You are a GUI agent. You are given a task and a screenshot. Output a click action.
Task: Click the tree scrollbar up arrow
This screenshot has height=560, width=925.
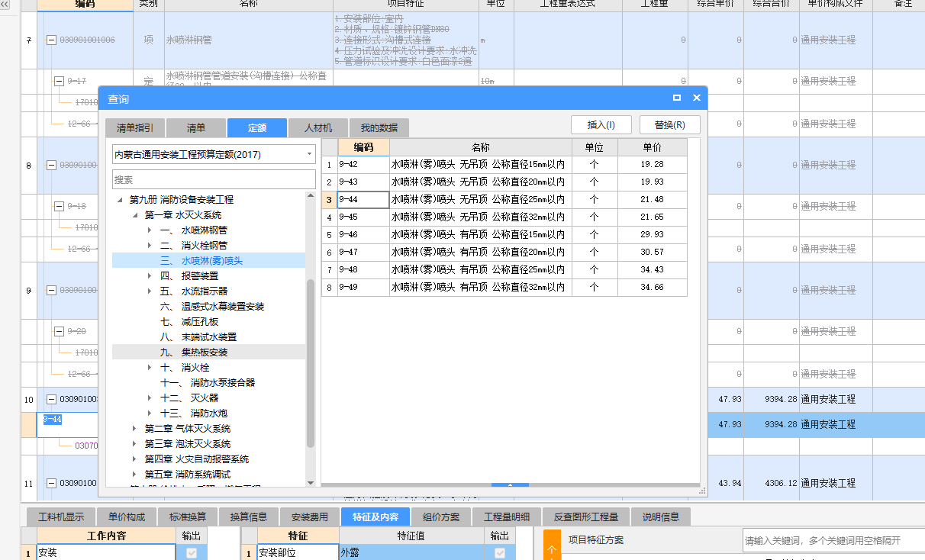click(310, 196)
